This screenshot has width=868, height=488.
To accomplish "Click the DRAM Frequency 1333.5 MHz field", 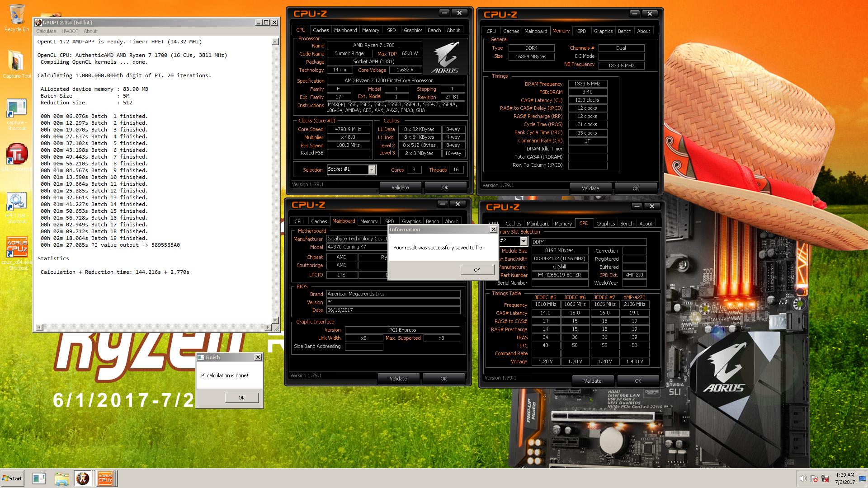I will pos(587,84).
